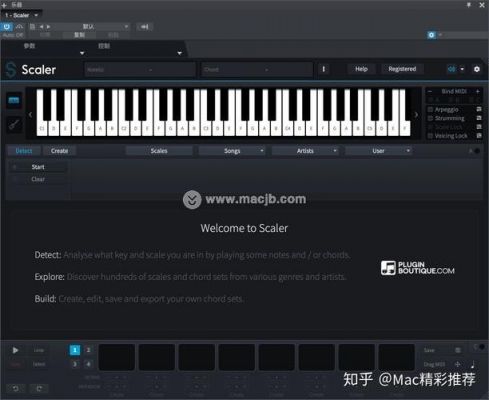
Task: Pin the plugin window
Action: 469,5
